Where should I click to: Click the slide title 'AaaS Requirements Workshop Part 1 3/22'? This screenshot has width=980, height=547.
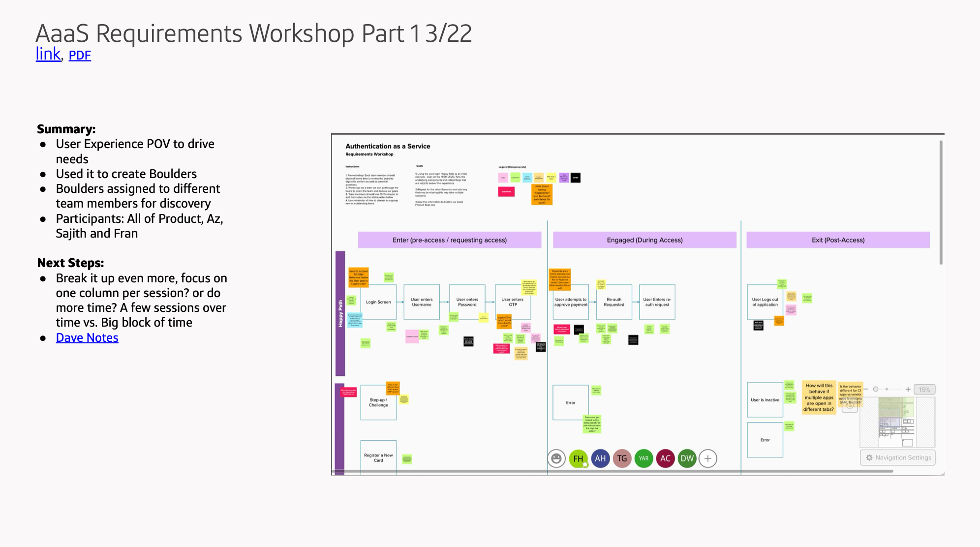click(253, 33)
